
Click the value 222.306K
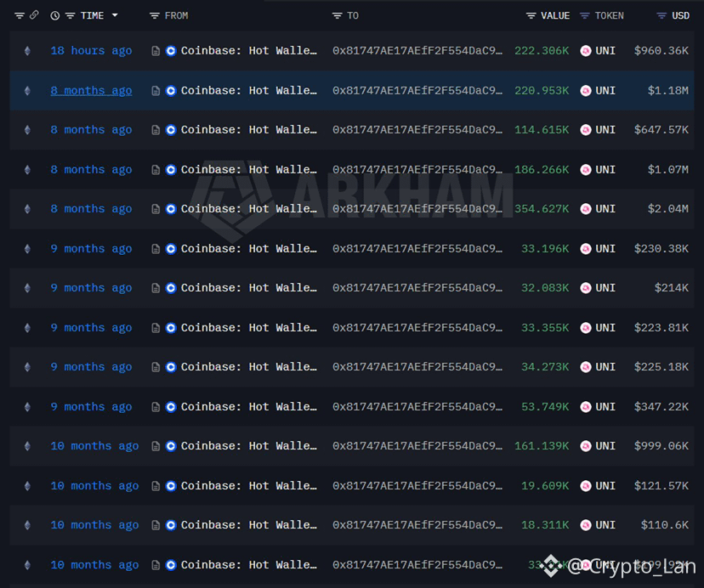coord(542,51)
